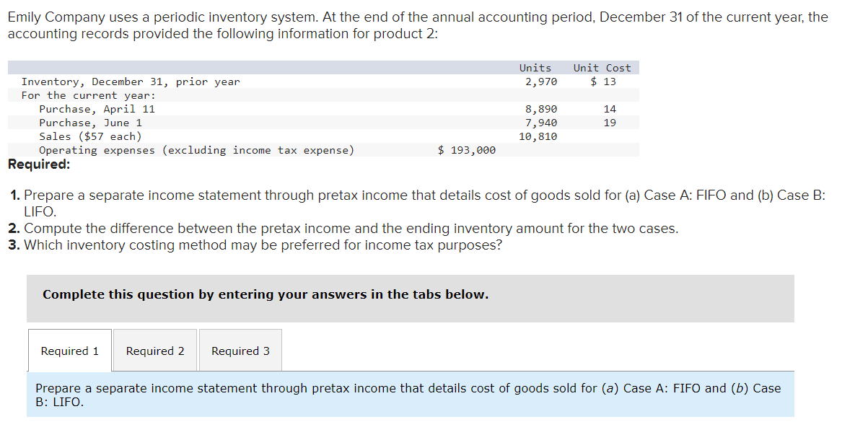Click the 'For the current year:' label
The width and height of the screenshot is (868, 422).
[x=89, y=95]
